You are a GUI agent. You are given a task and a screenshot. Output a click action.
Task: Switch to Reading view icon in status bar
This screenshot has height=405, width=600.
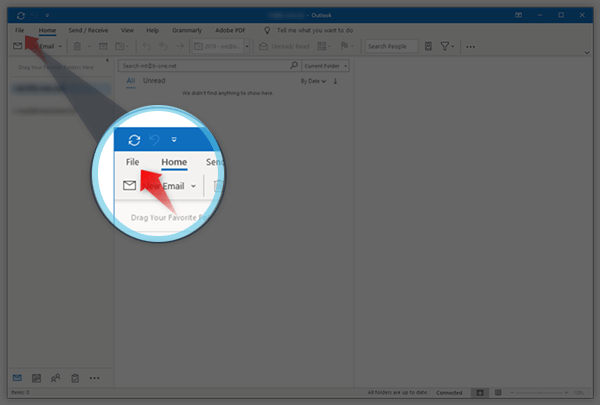pos(498,392)
